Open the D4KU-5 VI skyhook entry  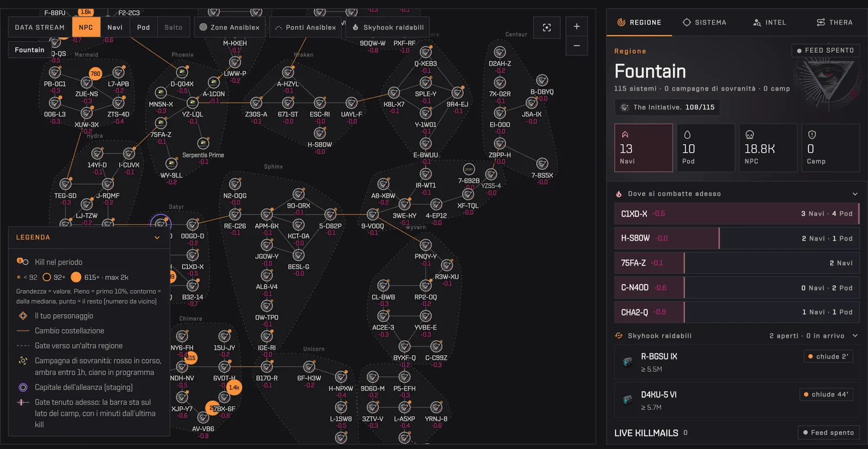pyautogui.click(x=737, y=400)
